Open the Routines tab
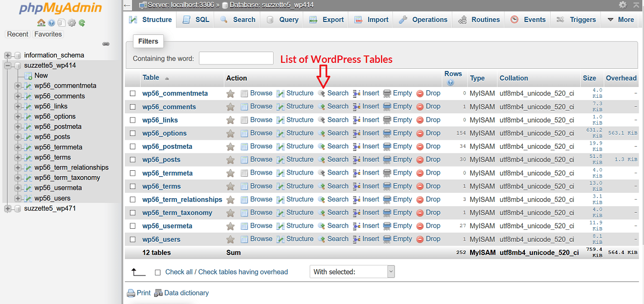This screenshot has width=644, height=304. (x=478, y=19)
